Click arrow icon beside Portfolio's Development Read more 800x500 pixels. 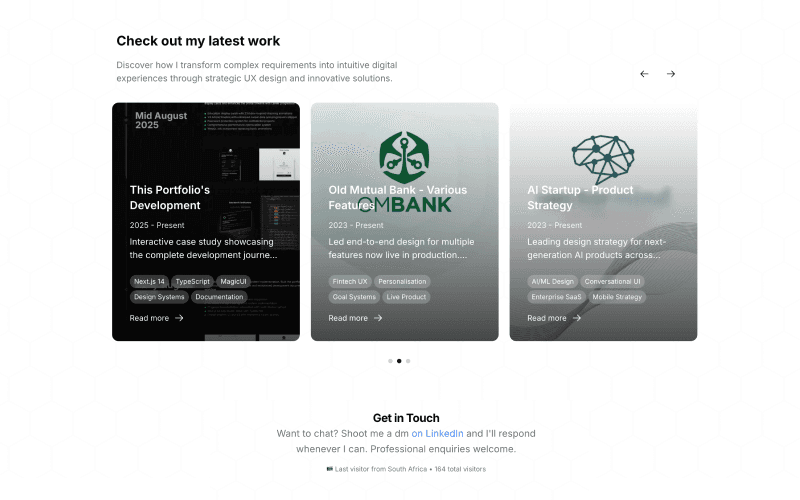point(179,318)
